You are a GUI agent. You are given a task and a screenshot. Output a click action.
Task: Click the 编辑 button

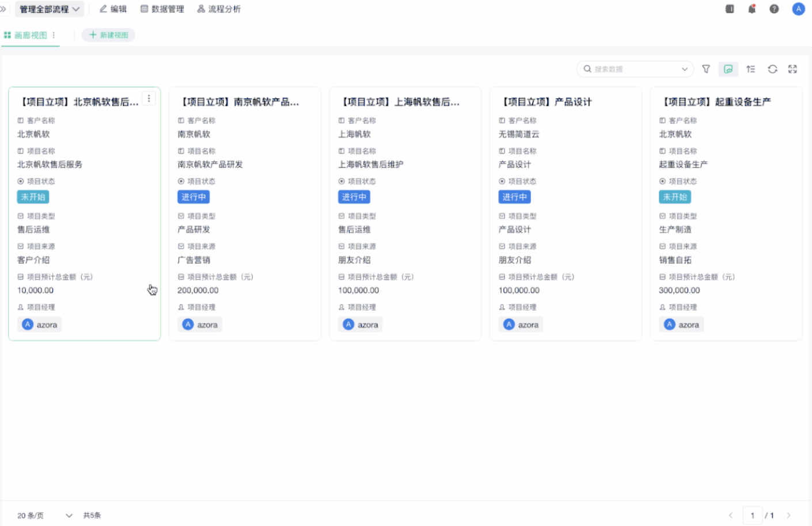[x=113, y=9]
